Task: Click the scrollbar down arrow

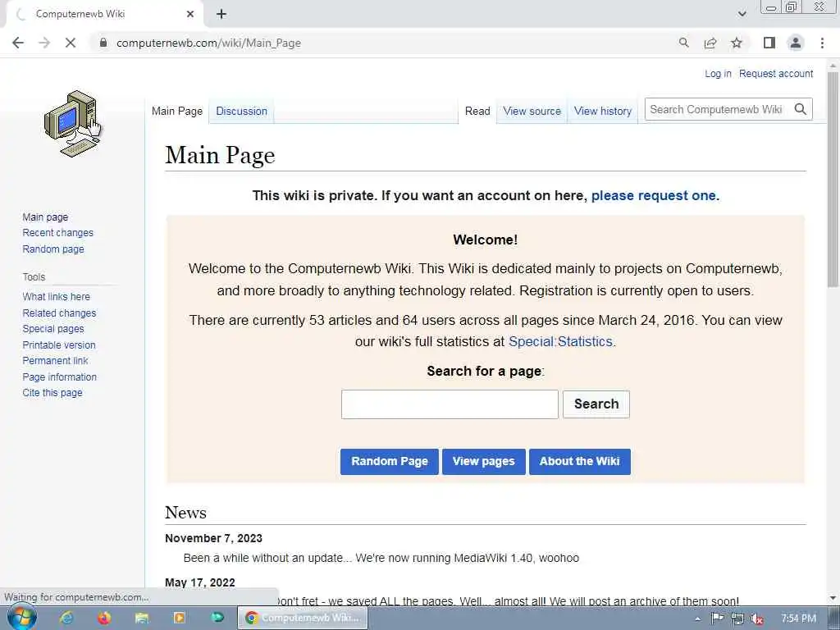Action: (833, 598)
